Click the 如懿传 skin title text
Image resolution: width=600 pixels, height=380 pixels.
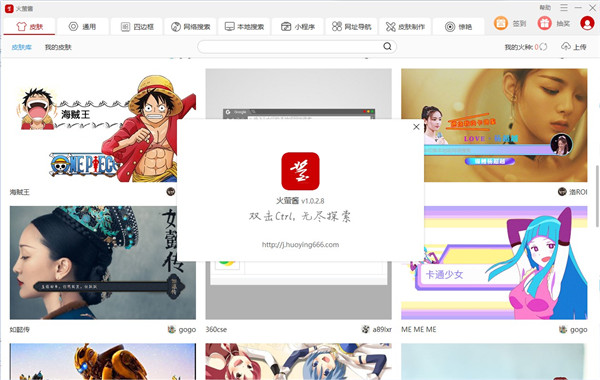coord(20,329)
